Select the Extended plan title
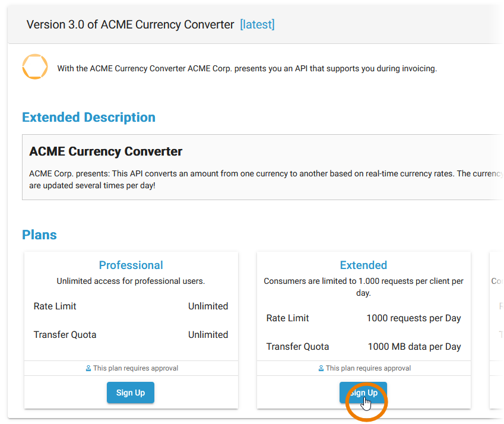This screenshot has height=424, width=504. click(363, 265)
